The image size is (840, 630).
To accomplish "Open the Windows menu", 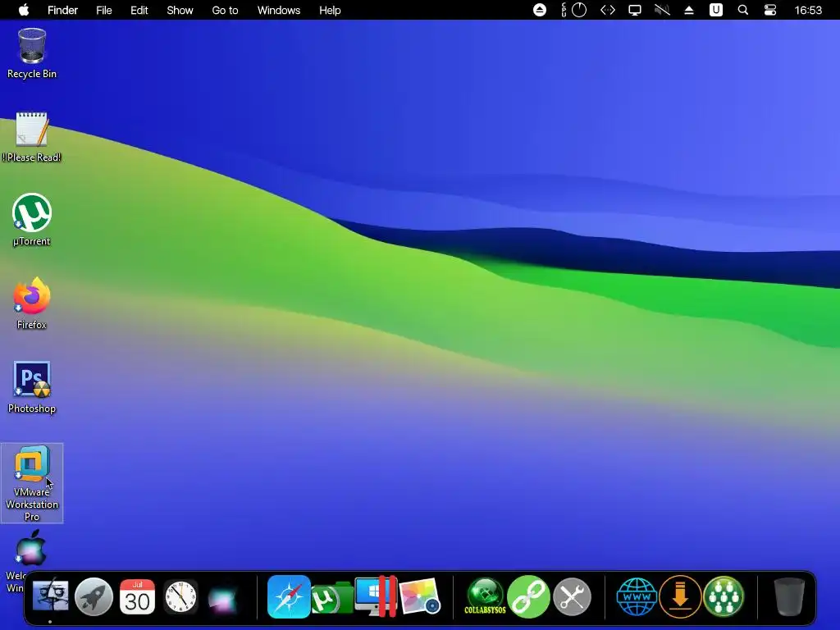I will click(279, 10).
